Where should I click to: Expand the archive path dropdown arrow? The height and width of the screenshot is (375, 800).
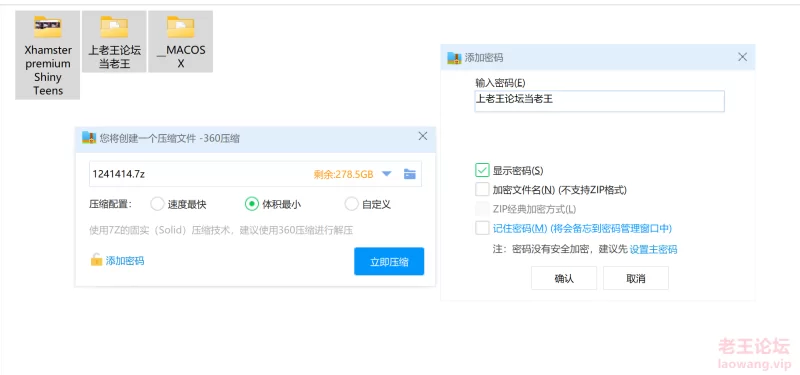pos(386,174)
